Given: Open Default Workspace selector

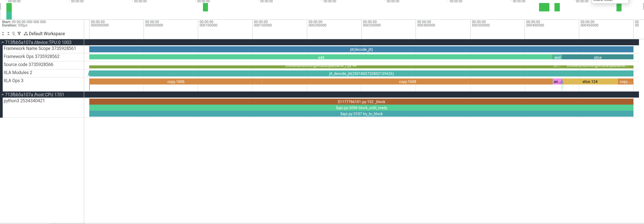Looking at the screenshot, I should click(x=47, y=34).
